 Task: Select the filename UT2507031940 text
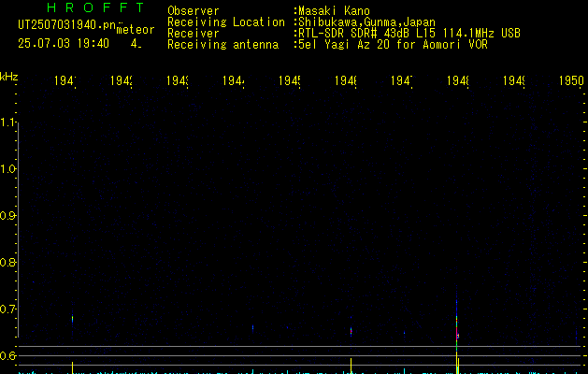(66, 24)
